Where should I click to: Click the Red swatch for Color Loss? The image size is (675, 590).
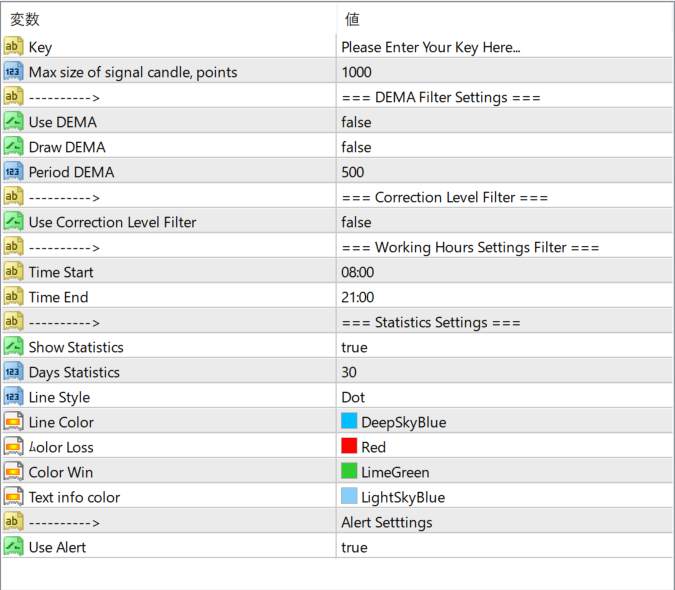click(349, 446)
